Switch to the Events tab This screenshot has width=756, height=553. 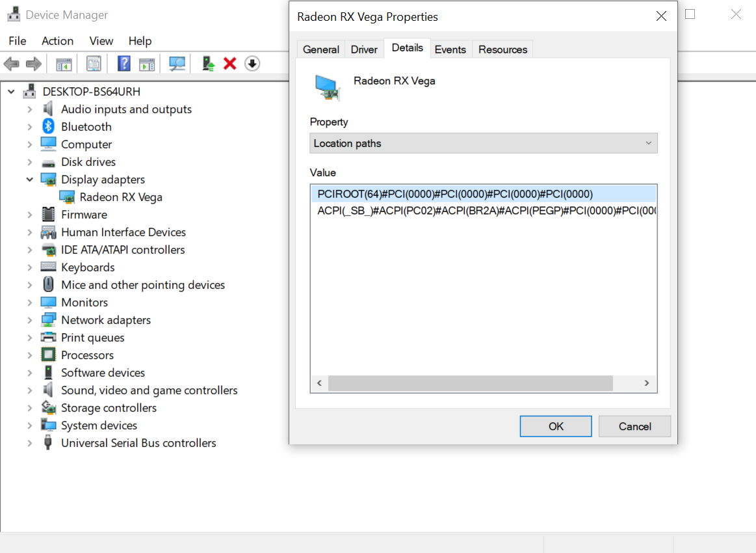point(450,49)
